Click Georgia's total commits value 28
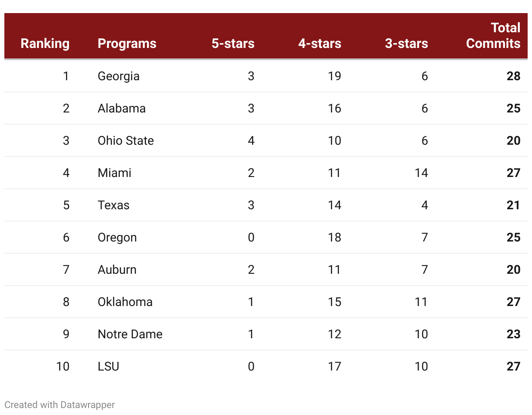 coord(513,76)
